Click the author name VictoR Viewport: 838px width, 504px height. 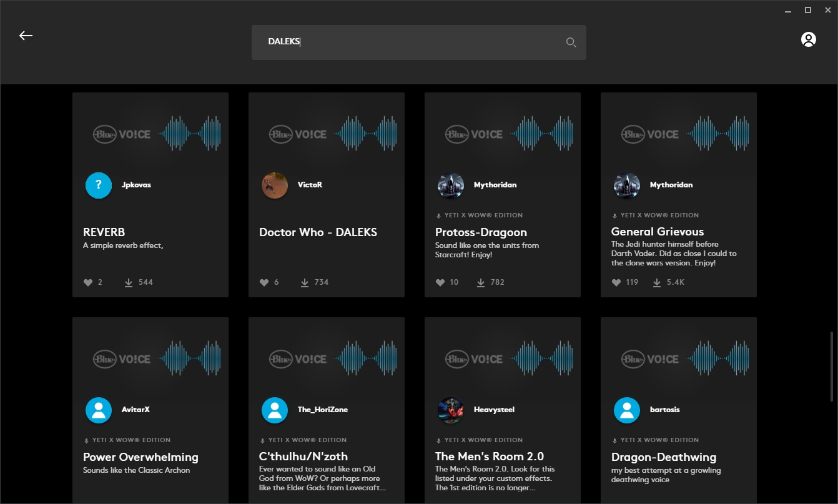(x=310, y=185)
